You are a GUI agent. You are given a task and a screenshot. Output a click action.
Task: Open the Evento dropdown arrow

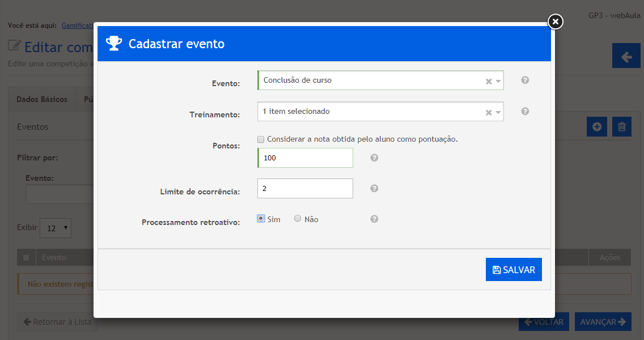click(x=498, y=82)
